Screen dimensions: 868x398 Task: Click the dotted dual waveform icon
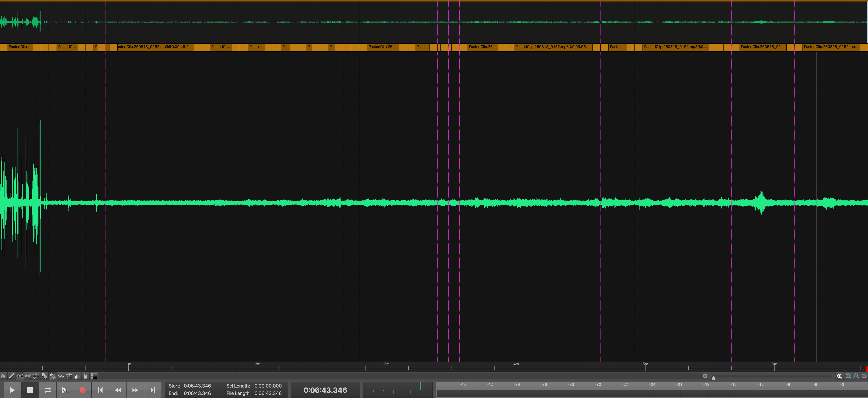pyautogui.click(x=69, y=376)
